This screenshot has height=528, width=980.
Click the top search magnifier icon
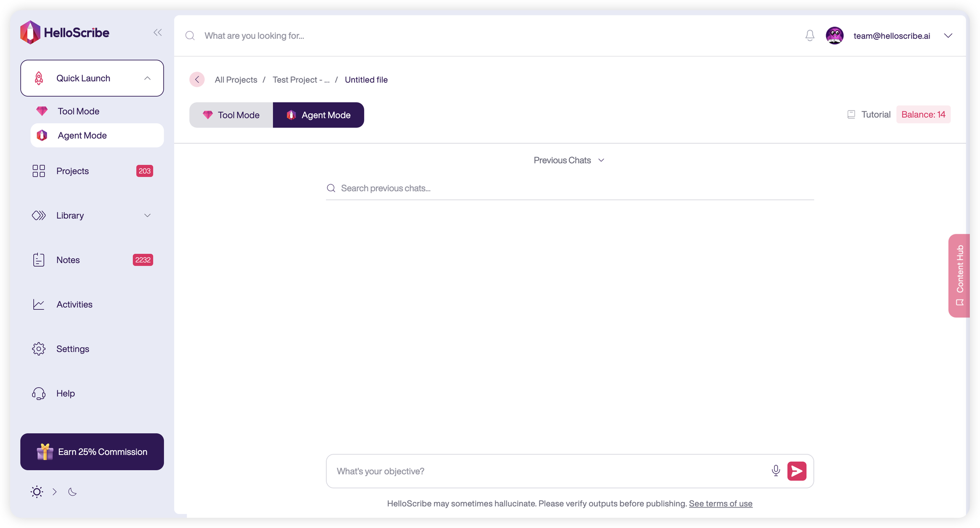[190, 36]
